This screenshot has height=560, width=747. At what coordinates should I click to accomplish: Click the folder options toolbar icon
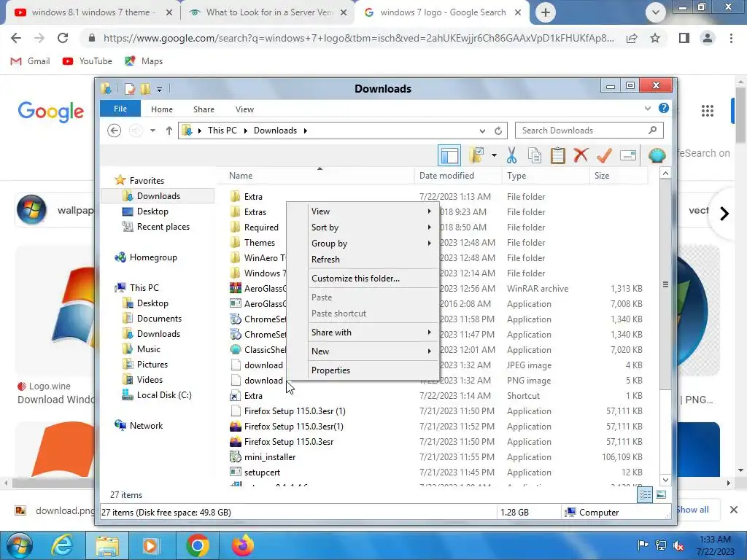point(476,155)
